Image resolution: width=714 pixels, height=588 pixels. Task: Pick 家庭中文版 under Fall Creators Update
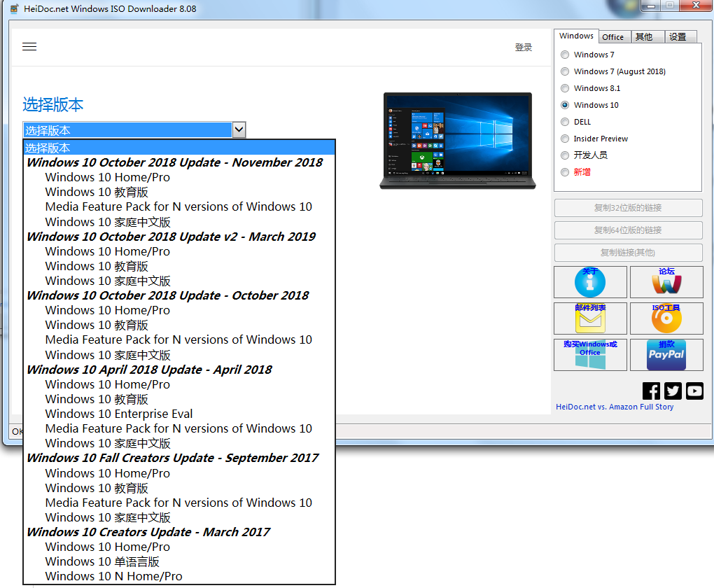(x=179, y=517)
